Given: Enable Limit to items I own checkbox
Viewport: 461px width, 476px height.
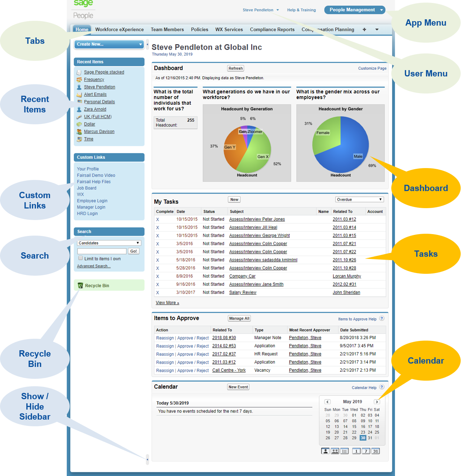Looking at the screenshot, I should [x=80, y=258].
